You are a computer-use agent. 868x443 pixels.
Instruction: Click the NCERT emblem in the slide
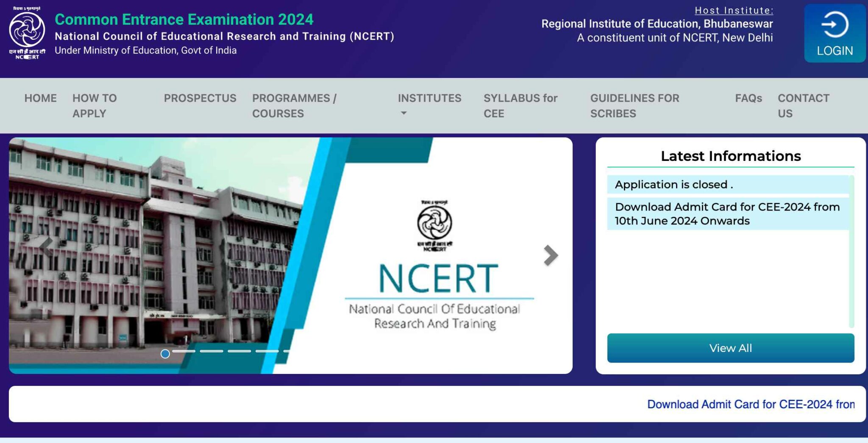[x=435, y=226]
